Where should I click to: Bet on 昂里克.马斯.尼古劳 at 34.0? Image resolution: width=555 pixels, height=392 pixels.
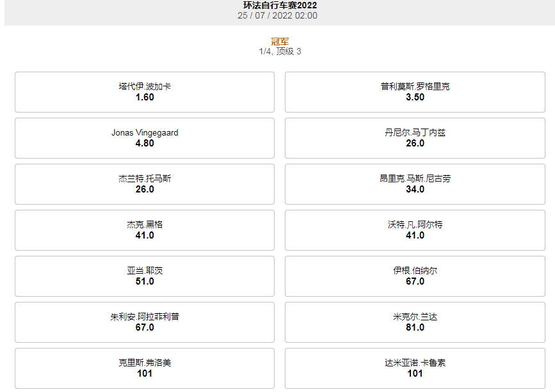(x=415, y=184)
